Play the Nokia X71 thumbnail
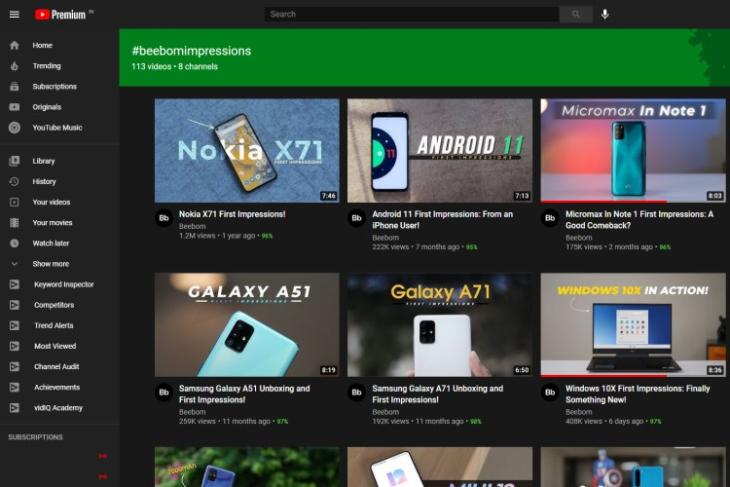Screen dimensions: 730x487 247,150
